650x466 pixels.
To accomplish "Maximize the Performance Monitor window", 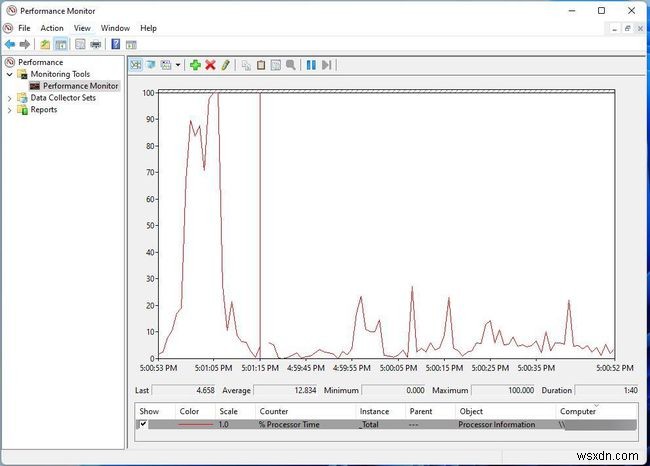I will [601, 11].
